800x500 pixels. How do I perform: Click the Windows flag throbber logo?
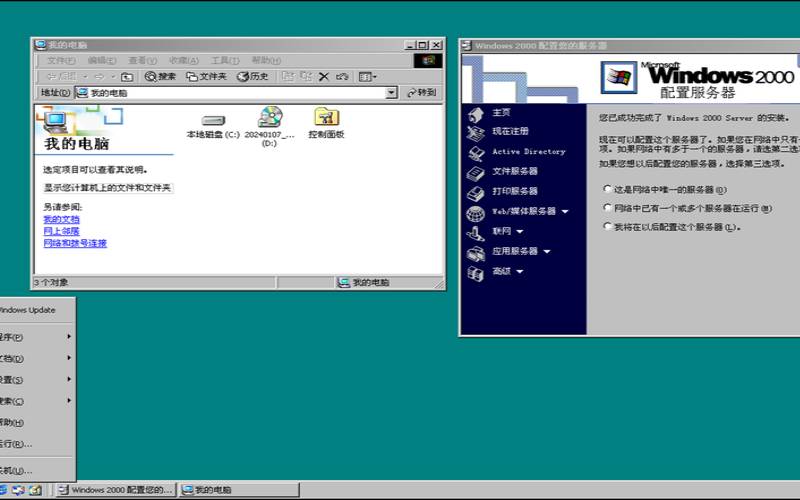pyautogui.click(x=428, y=61)
